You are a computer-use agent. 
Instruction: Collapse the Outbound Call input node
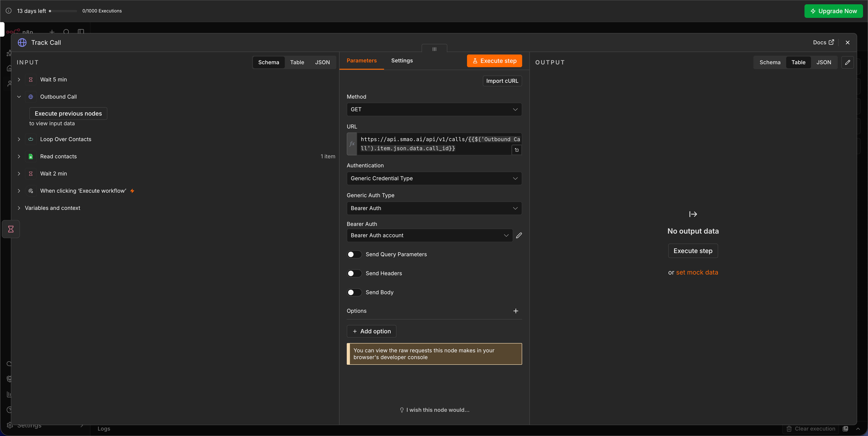point(19,97)
